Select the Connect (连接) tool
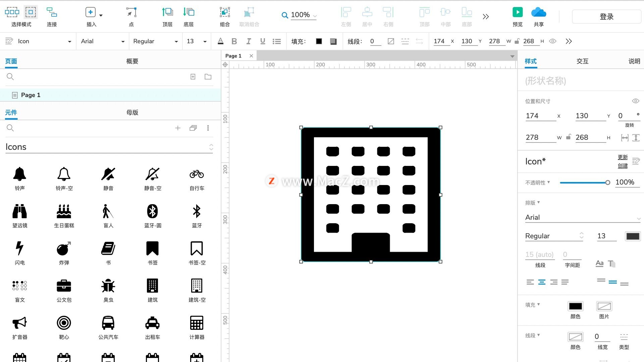 (52, 12)
